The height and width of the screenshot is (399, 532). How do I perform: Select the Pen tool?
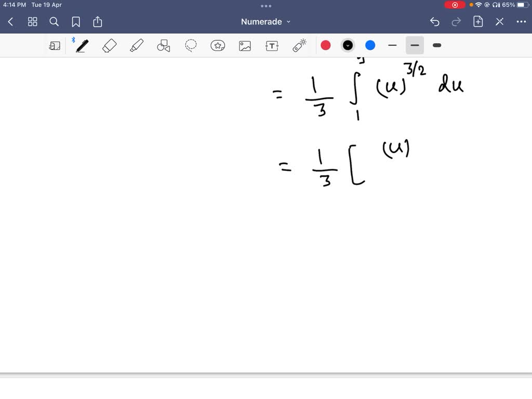(81, 45)
